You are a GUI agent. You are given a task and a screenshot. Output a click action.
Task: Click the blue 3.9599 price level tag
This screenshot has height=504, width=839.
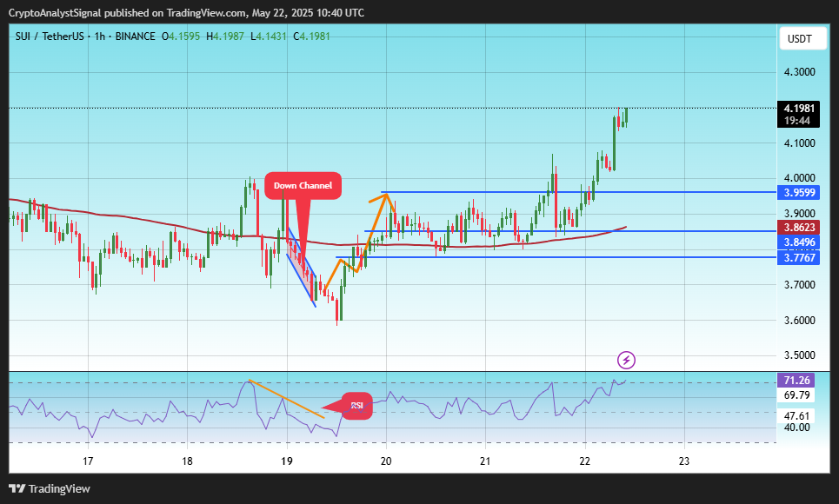799,193
